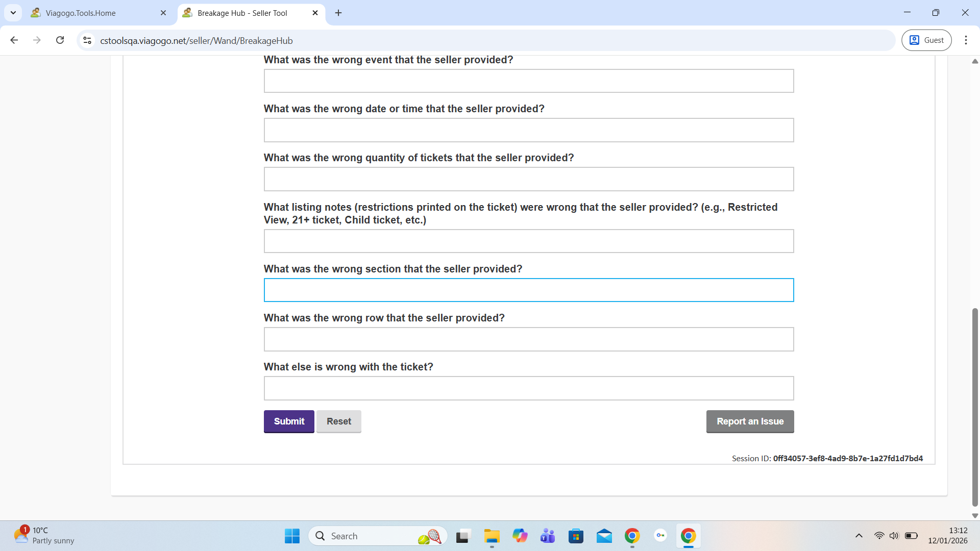
Task: Open the Guest profile menu
Action: (x=926, y=40)
